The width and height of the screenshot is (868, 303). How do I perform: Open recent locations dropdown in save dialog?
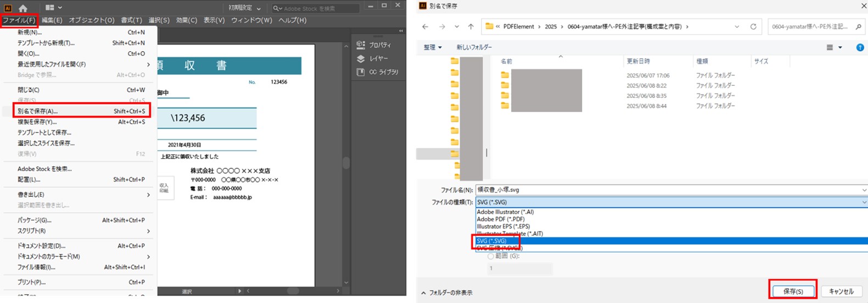pyautogui.click(x=457, y=26)
